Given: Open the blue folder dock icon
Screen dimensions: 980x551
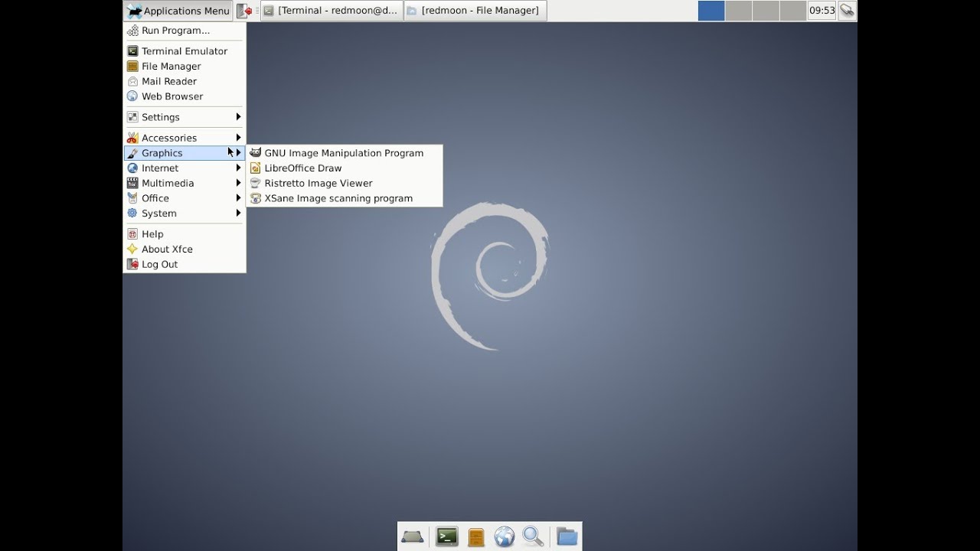Looking at the screenshot, I should coord(567,536).
